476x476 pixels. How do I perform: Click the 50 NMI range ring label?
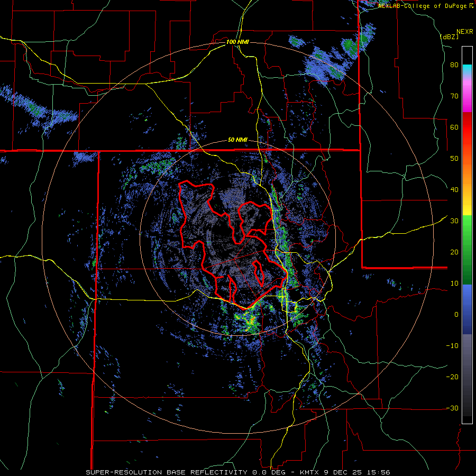point(237,140)
